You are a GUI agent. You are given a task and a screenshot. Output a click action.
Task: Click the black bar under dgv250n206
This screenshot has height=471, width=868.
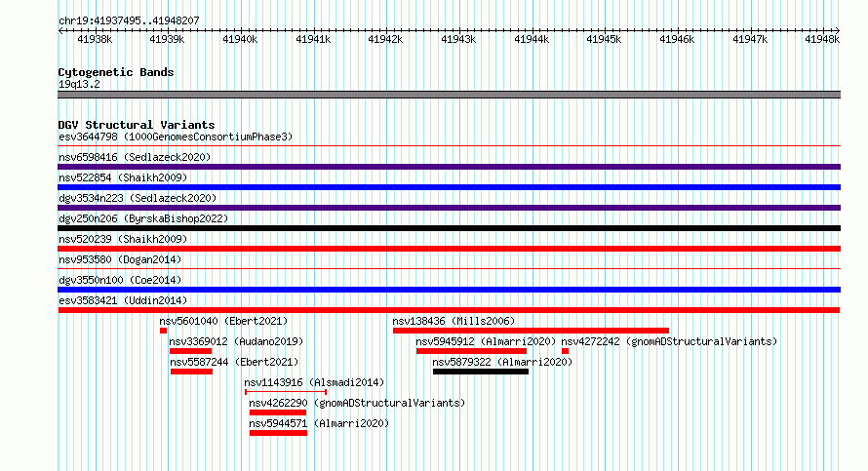point(449,228)
